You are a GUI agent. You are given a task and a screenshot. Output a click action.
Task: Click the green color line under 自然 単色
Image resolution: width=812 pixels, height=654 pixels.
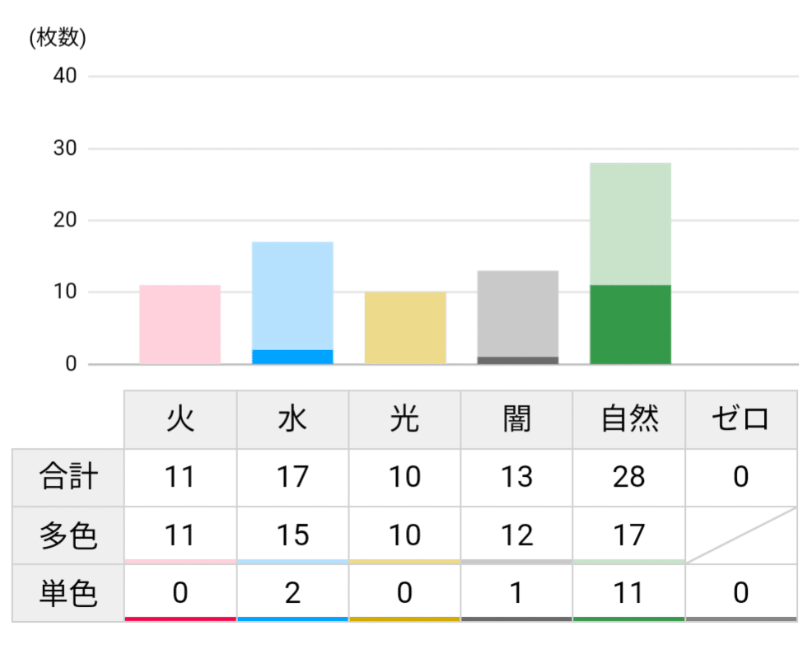pyautogui.click(x=629, y=619)
